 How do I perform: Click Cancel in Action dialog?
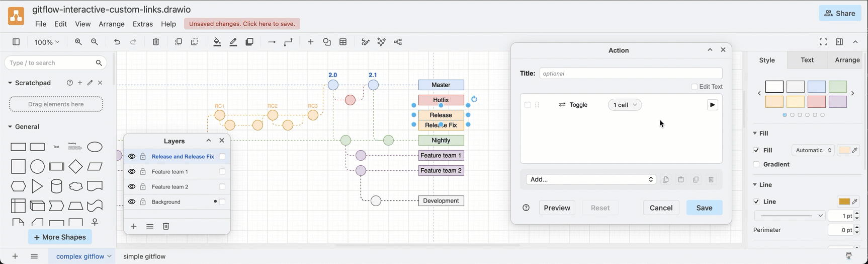click(661, 208)
